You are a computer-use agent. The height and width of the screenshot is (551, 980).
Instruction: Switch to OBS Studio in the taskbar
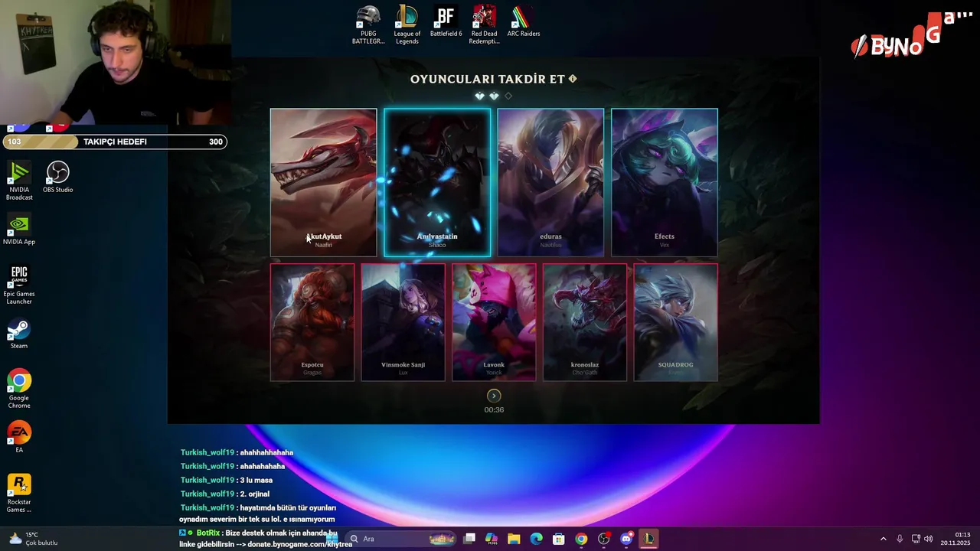[604, 539]
